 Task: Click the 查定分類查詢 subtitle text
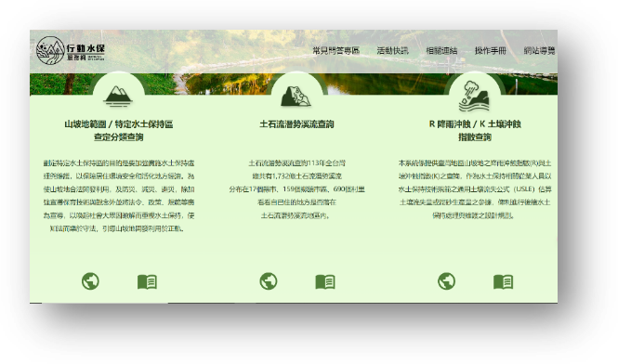[x=119, y=137]
